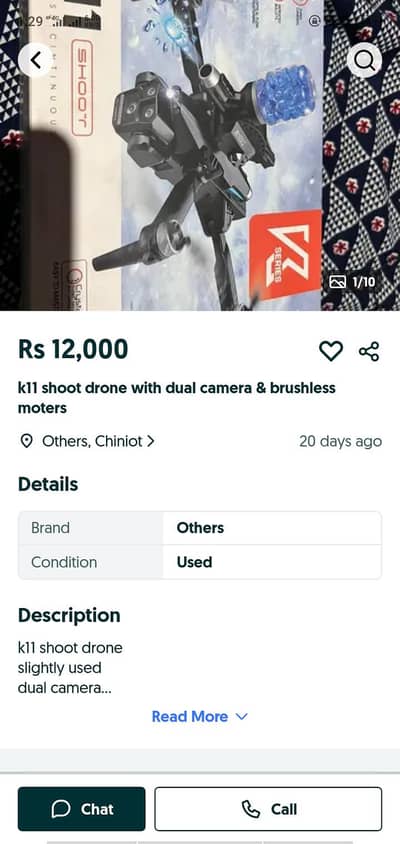Tap the share icon
The width and height of the screenshot is (400, 844).
point(369,351)
